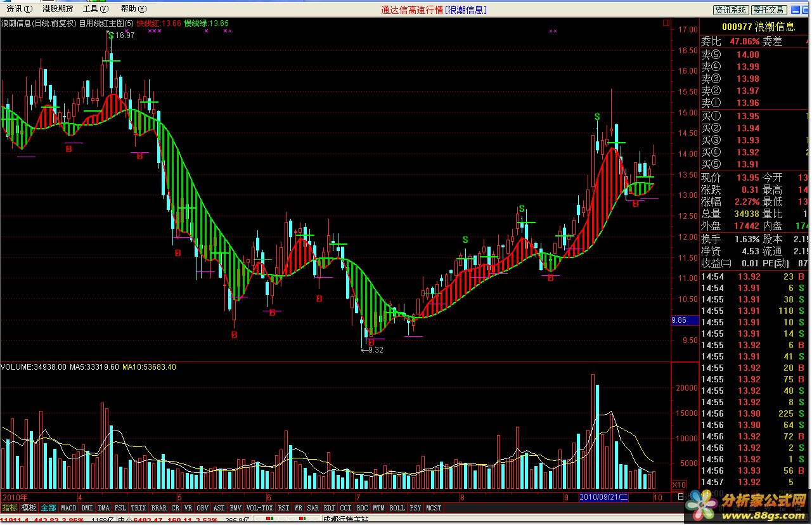Click the 2010/09/21/二 date marker
Viewport: 812px width, 525px height.
[603, 497]
